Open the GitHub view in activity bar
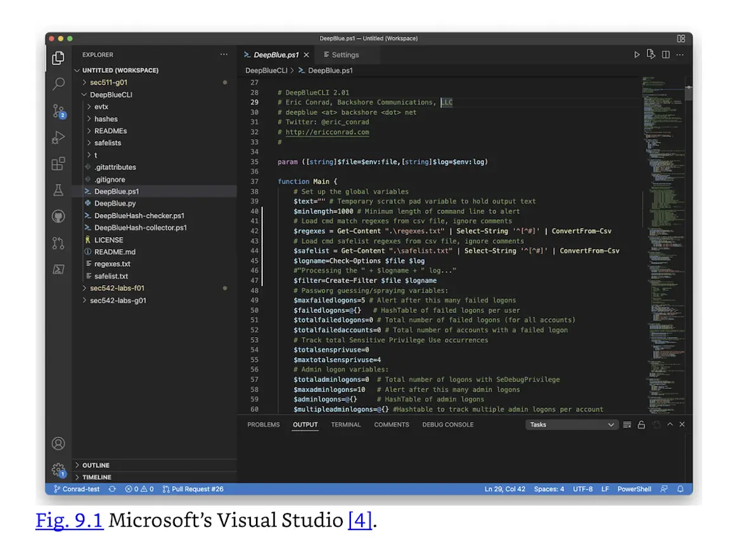This screenshot has height=560, width=740. (58, 217)
